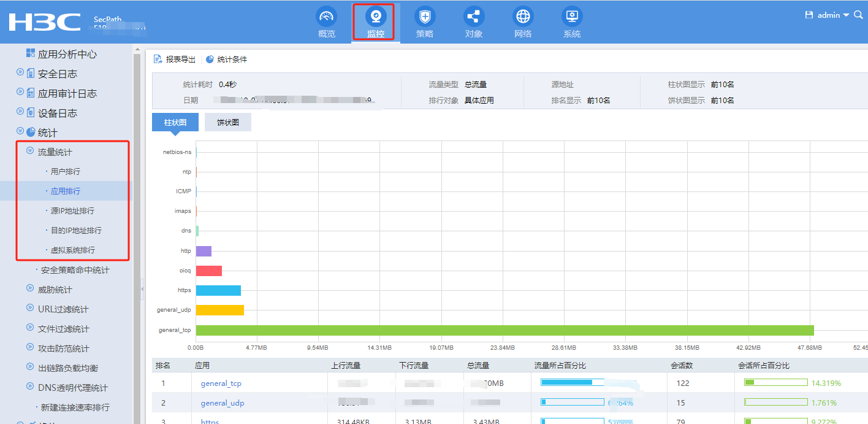The image size is (868, 424).
Task: Expand the 威胁统计 node
Action: click(x=30, y=289)
